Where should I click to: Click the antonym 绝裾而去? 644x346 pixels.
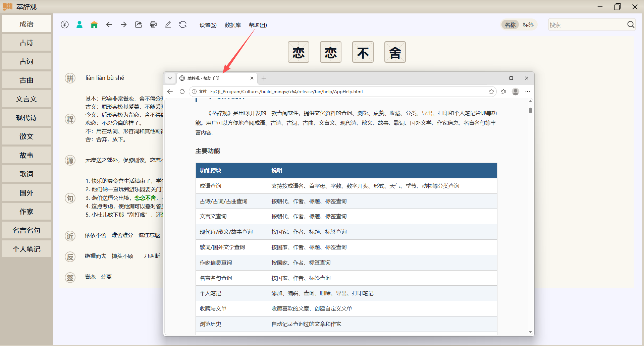click(96, 256)
